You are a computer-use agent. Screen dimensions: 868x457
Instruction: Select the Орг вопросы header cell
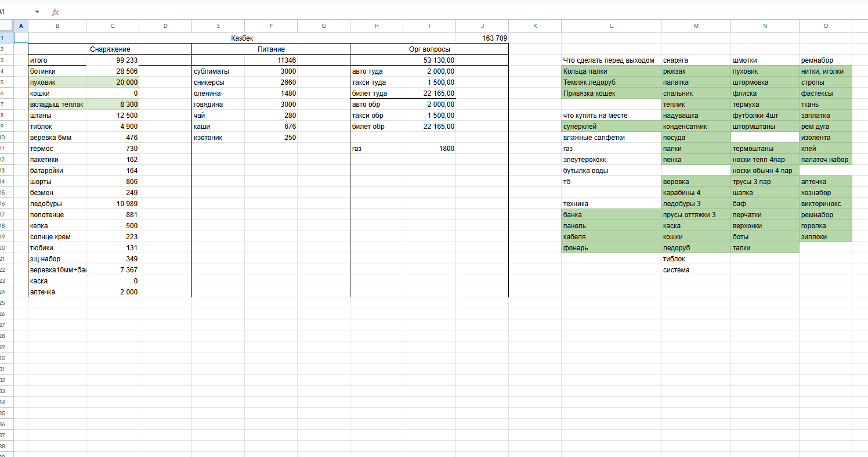pos(429,49)
